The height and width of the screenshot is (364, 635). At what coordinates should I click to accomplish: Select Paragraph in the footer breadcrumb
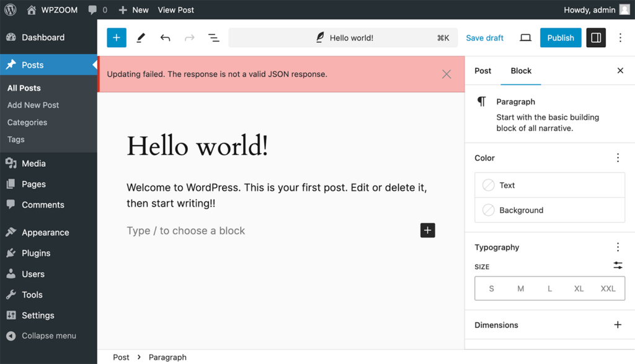[167, 357]
